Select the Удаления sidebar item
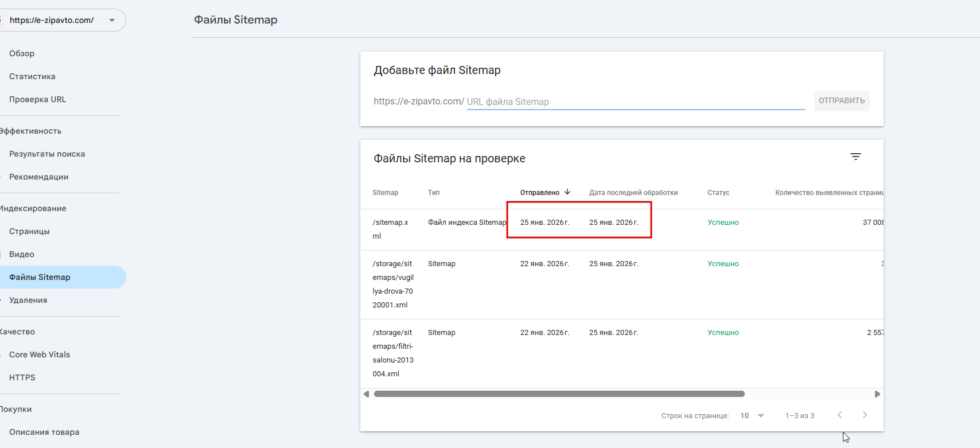Viewport: 980px width, 448px height. pos(28,300)
